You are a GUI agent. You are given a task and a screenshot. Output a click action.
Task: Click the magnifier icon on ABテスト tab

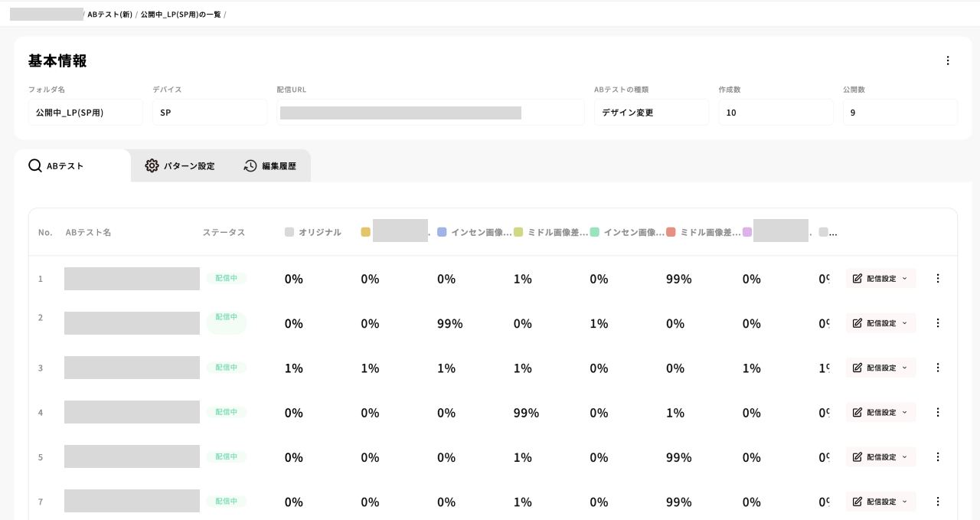35,165
